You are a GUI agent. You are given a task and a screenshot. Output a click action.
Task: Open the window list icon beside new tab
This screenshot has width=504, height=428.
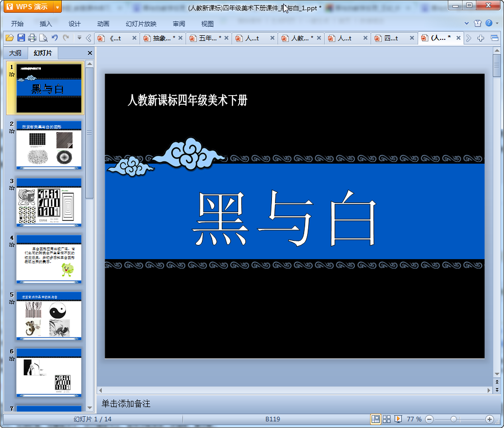[x=495, y=38]
